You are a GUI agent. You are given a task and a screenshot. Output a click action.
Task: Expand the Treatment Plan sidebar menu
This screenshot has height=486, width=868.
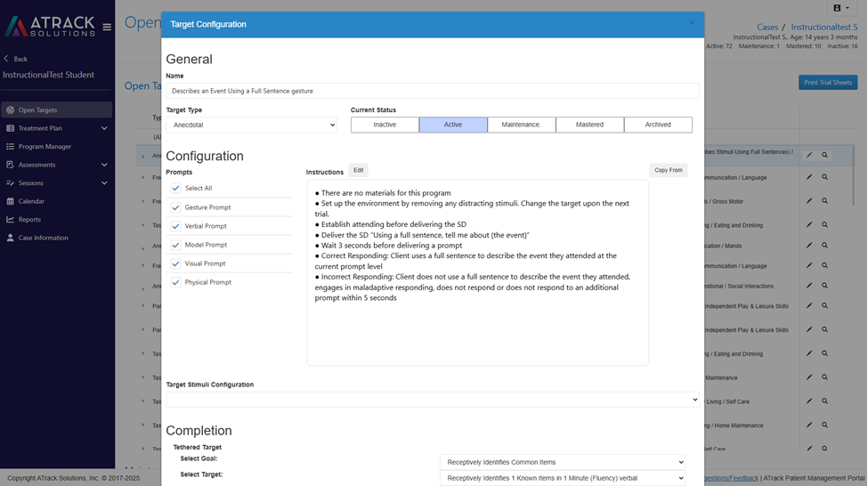(x=56, y=128)
